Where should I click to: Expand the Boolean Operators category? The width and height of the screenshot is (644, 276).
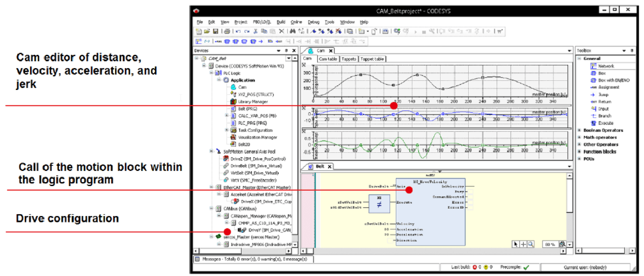pyautogui.click(x=579, y=130)
